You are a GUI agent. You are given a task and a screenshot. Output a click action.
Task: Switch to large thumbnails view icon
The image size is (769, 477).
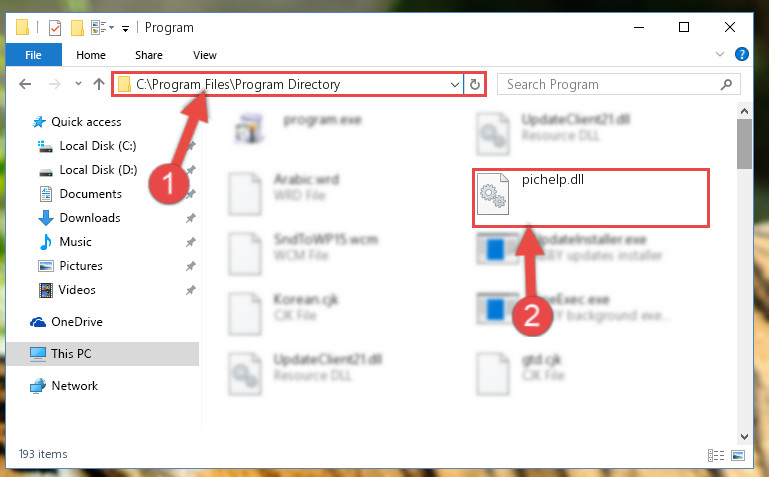(738, 455)
